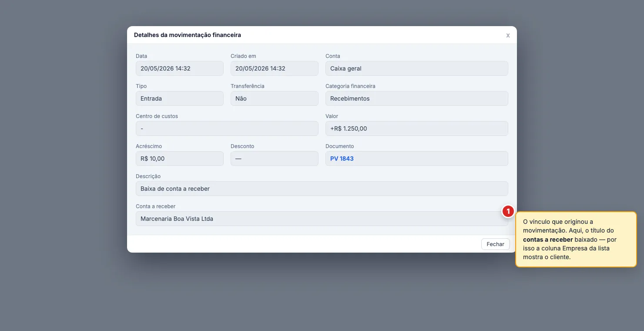Click the Transferência label
The image size is (644, 331).
pyautogui.click(x=248, y=86)
